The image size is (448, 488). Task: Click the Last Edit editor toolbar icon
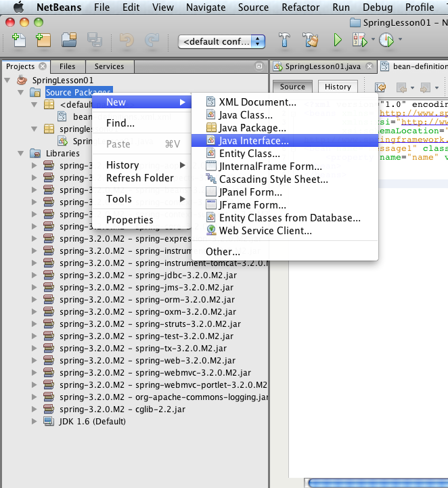[380, 87]
